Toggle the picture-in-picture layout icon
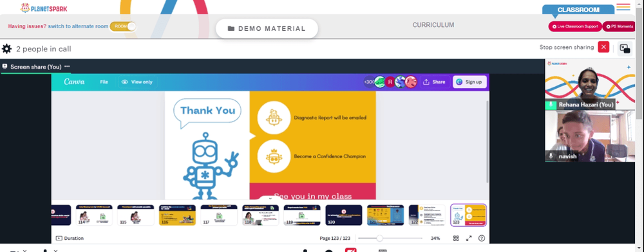The height and width of the screenshot is (252, 644). point(625,49)
